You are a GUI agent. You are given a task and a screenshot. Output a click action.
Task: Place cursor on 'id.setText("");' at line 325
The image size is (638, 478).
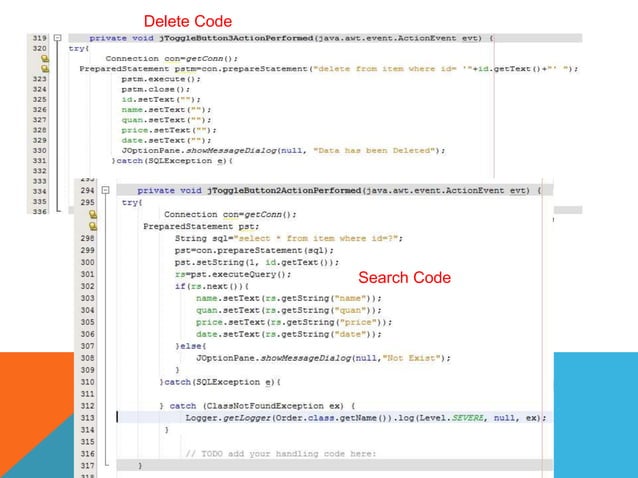tap(161, 99)
